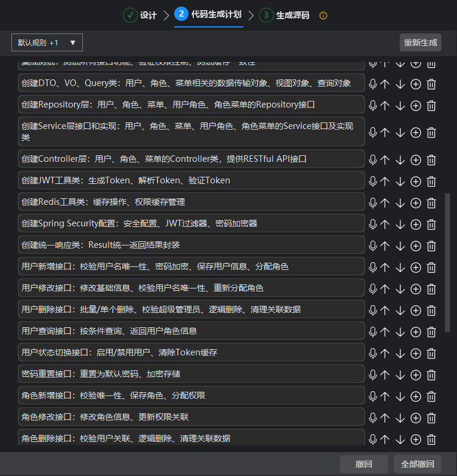Click info icon next to 生成源码
Viewport: 457px width, 476px height.
pos(323,16)
